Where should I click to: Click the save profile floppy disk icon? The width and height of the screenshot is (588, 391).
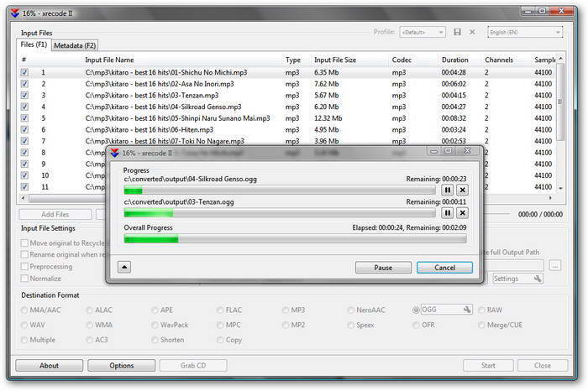[457, 32]
